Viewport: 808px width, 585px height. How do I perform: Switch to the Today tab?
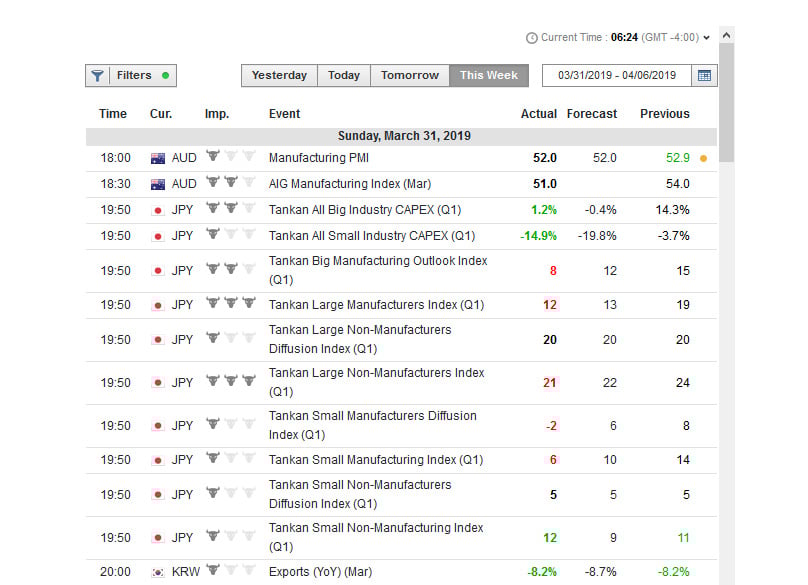point(344,76)
